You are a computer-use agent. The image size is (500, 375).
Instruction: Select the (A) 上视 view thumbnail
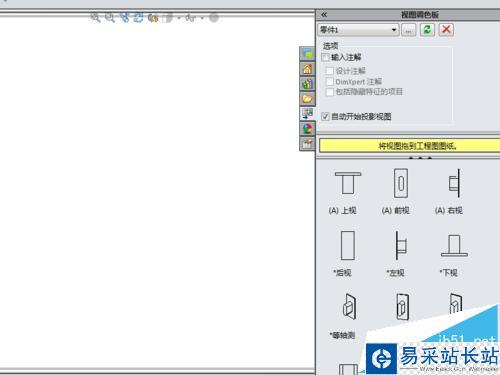(x=348, y=183)
